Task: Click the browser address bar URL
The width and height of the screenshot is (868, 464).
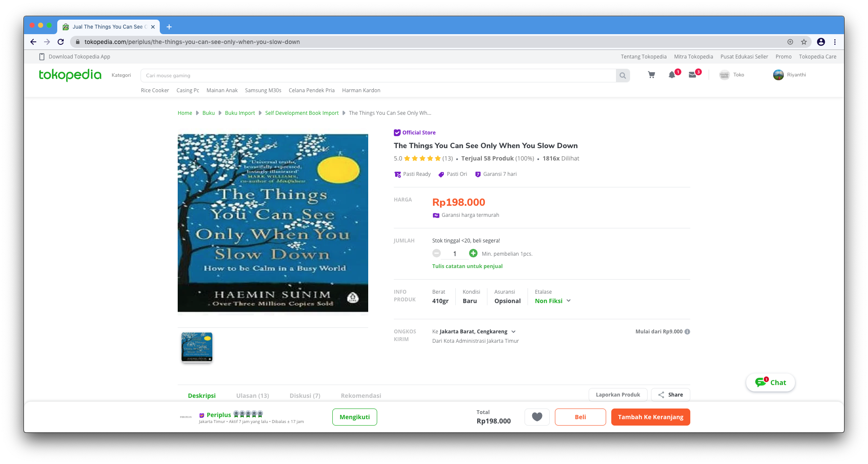Action: (x=192, y=42)
